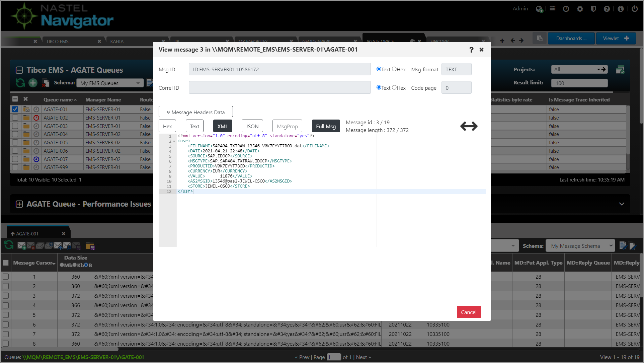Open the My EMS Queues schema dropdown

110,83
